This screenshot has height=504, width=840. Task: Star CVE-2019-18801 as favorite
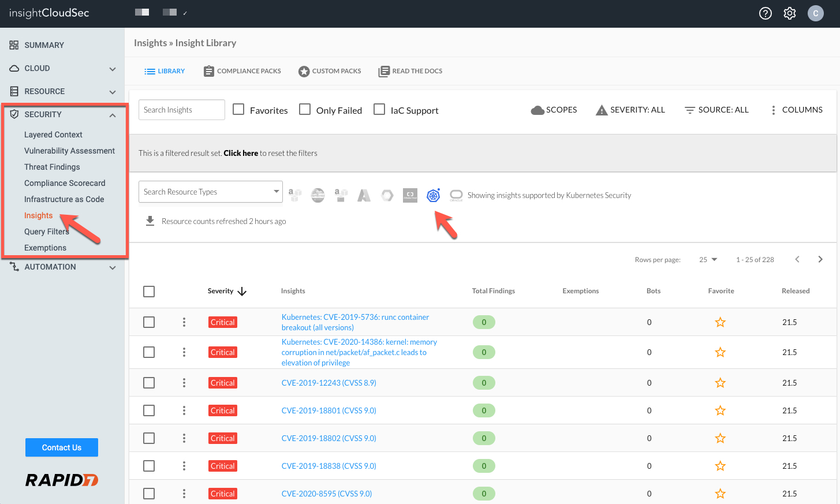coord(720,410)
